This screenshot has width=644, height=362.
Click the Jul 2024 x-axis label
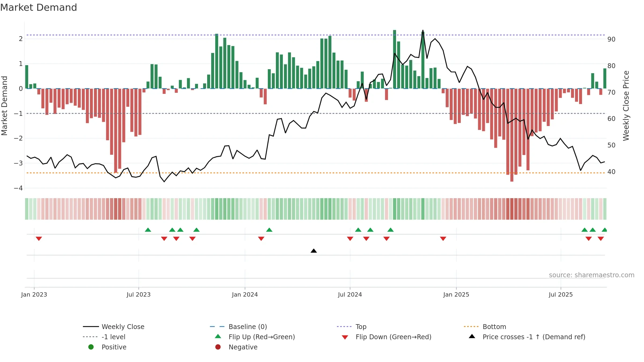coord(350,295)
